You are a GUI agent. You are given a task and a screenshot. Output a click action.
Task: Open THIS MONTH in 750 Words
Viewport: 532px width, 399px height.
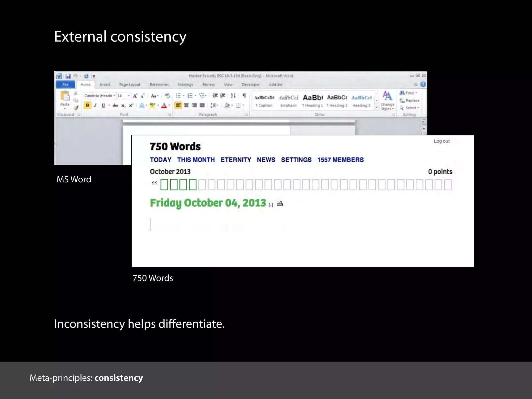click(196, 160)
